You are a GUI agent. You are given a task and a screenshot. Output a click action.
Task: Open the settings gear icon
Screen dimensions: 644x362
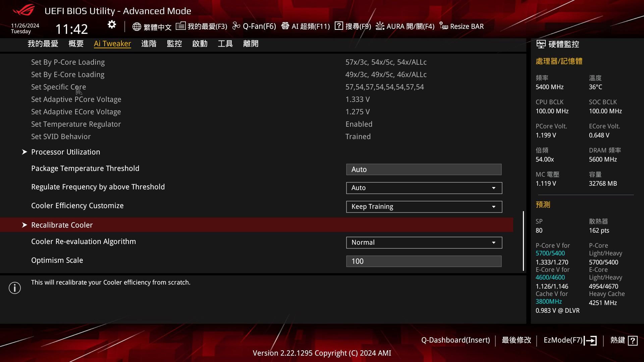click(x=112, y=24)
